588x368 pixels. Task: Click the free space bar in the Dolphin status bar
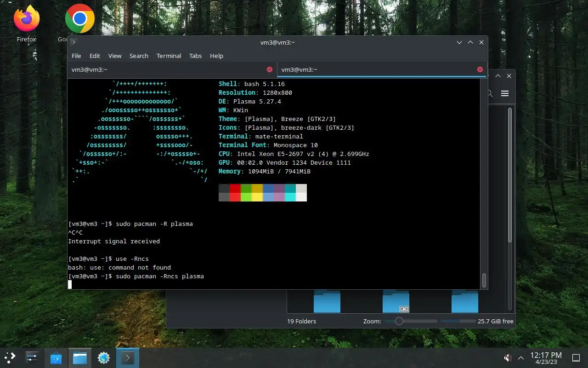[458, 321]
